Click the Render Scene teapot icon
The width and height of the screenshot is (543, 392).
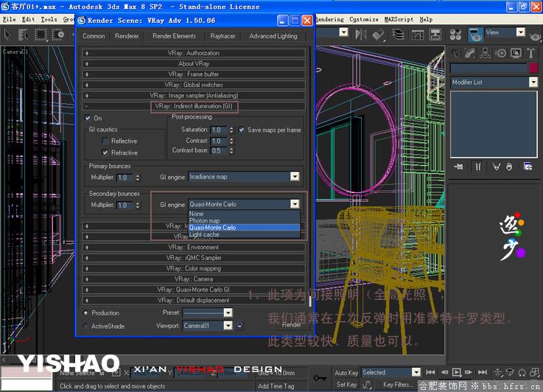[475, 35]
